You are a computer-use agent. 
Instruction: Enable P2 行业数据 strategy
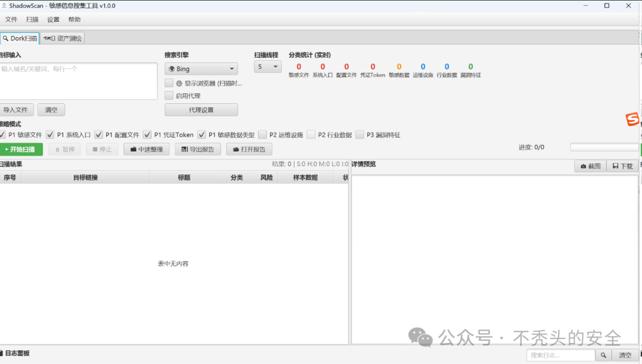click(311, 135)
